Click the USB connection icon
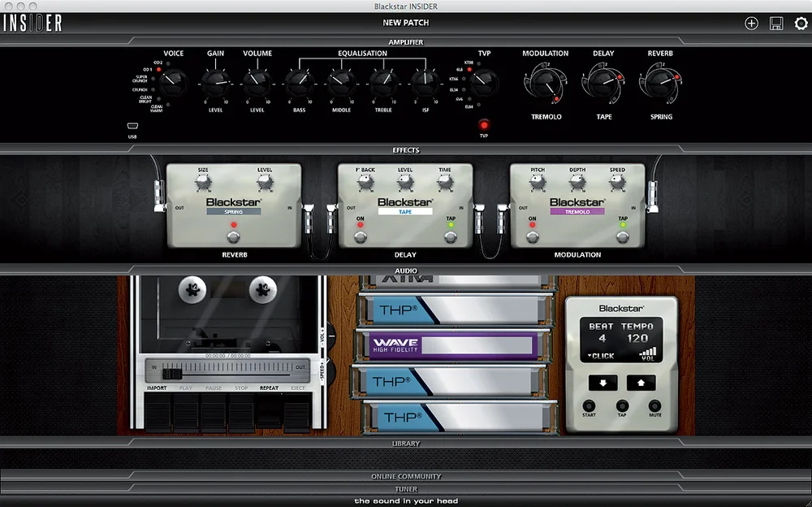812x507 pixels. (132, 126)
